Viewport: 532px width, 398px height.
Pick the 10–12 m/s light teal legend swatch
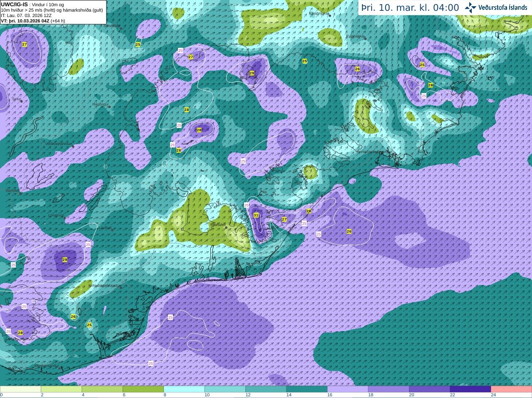(x=225, y=389)
